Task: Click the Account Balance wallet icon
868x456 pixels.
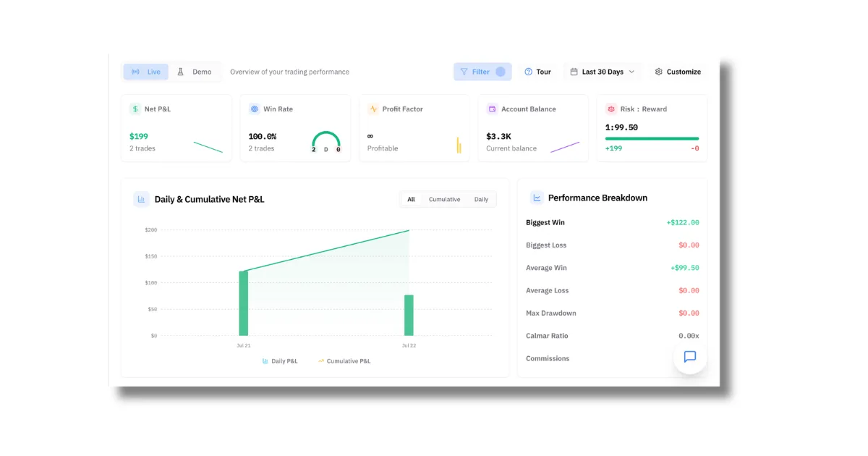Action: (x=493, y=109)
